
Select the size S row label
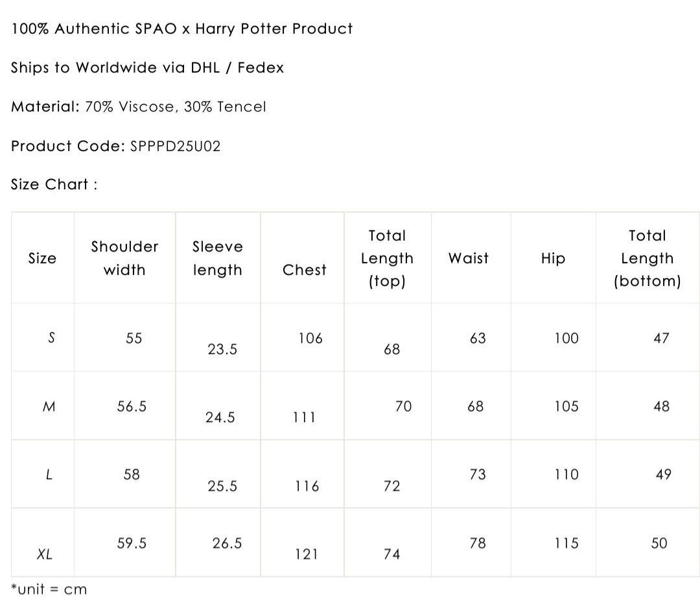pyautogui.click(x=51, y=338)
